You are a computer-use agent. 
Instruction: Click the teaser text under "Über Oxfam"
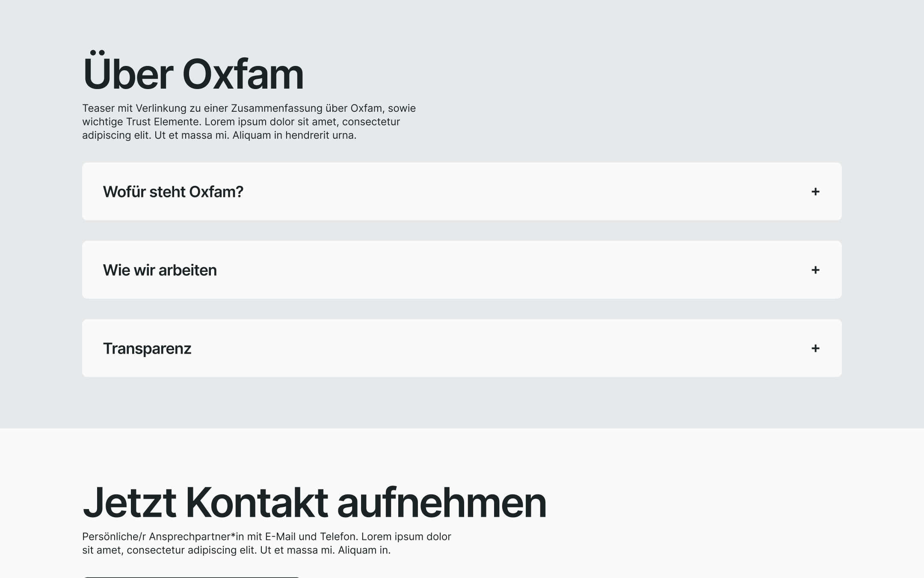pyautogui.click(x=248, y=122)
